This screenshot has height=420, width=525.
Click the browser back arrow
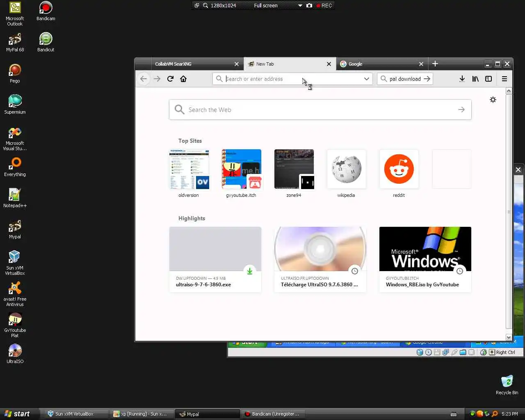[143, 79]
